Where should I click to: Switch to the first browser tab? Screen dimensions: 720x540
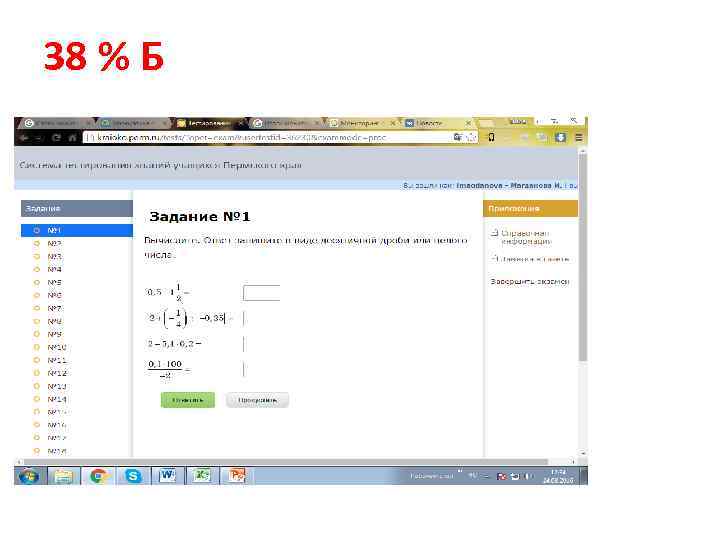(55, 123)
